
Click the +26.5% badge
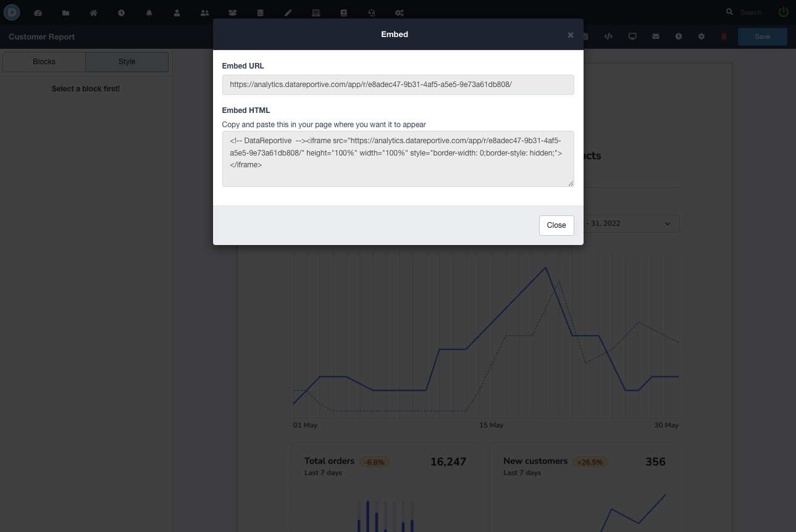coord(590,462)
